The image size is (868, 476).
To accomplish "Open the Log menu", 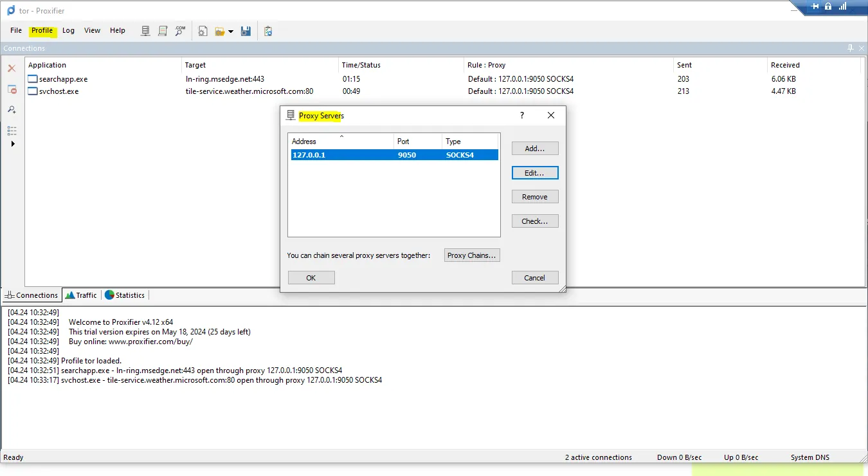I will 68,30.
